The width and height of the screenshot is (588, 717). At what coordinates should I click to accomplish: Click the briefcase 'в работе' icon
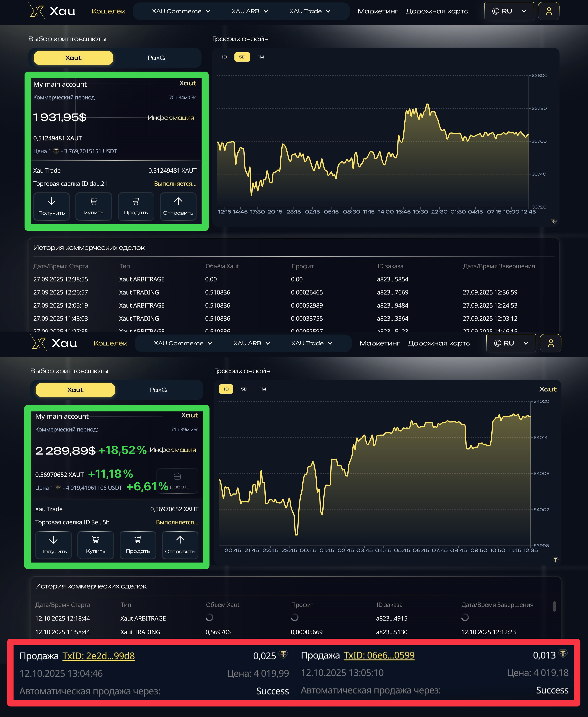pos(177,477)
